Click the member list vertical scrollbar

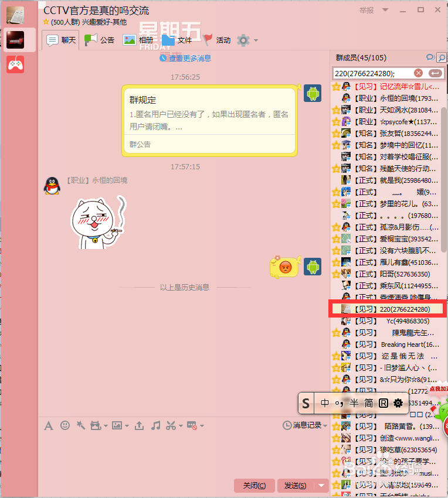tap(443, 180)
